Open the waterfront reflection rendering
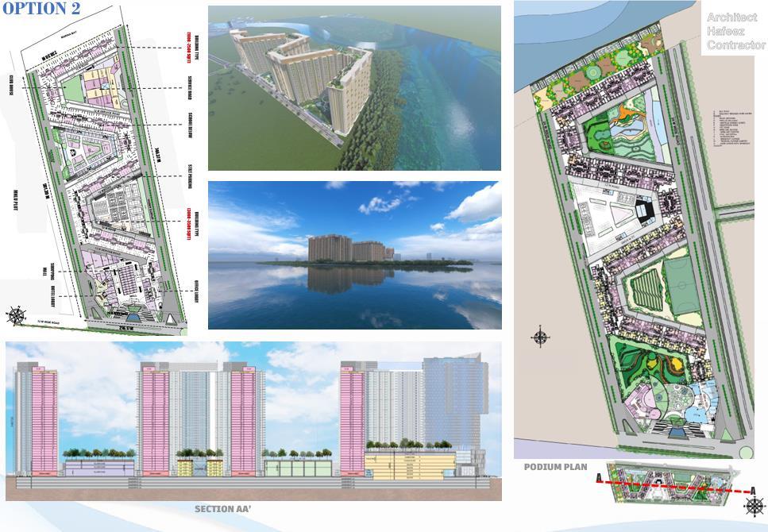The height and width of the screenshot is (532, 768). click(x=354, y=255)
